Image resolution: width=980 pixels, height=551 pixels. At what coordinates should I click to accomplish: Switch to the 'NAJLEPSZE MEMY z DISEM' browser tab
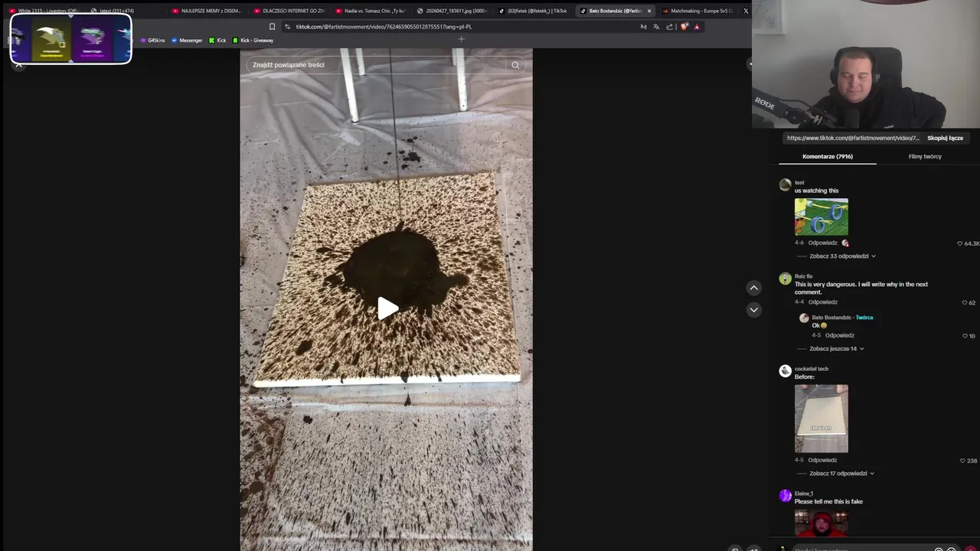pyautogui.click(x=207, y=11)
